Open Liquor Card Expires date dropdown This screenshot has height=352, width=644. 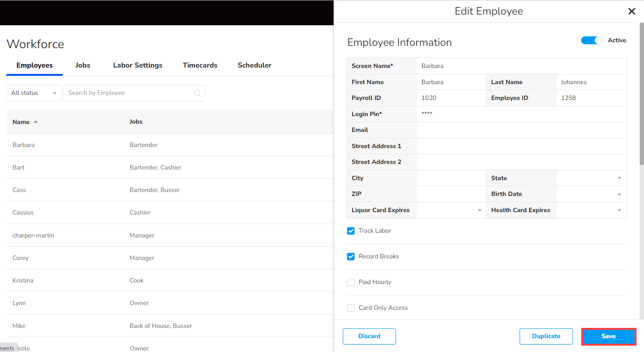(x=451, y=210)
